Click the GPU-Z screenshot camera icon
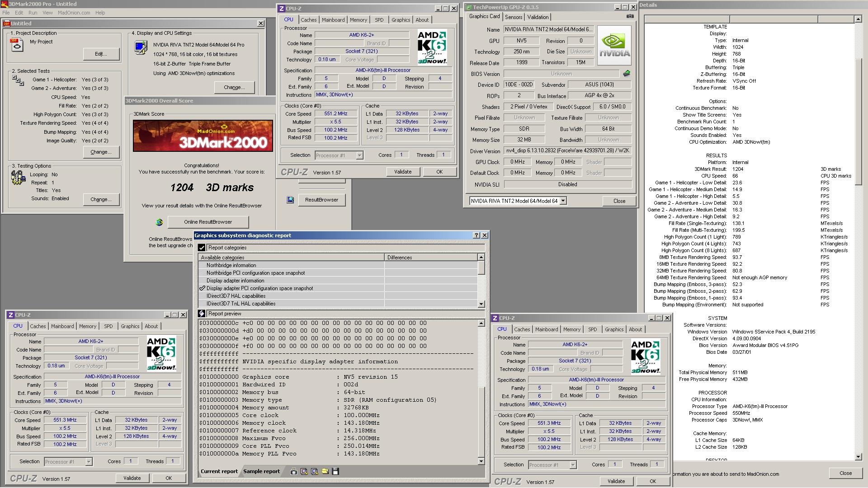 click(630, 16)
